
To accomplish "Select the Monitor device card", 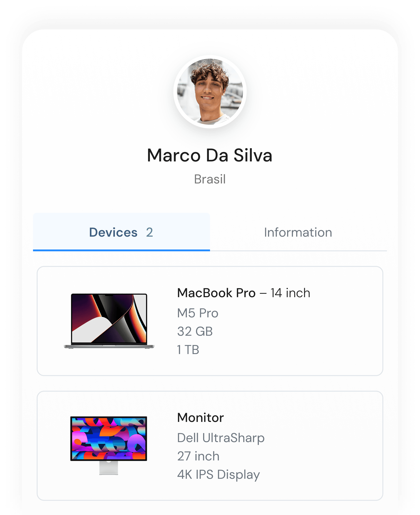I will click(x=210, y=446).
